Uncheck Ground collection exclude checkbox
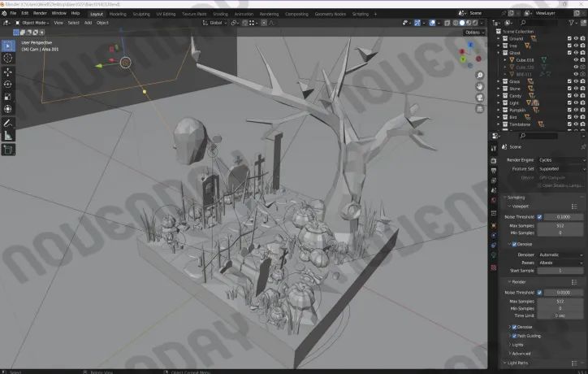This screenshot has width=588, height=374. click(569, 39)
